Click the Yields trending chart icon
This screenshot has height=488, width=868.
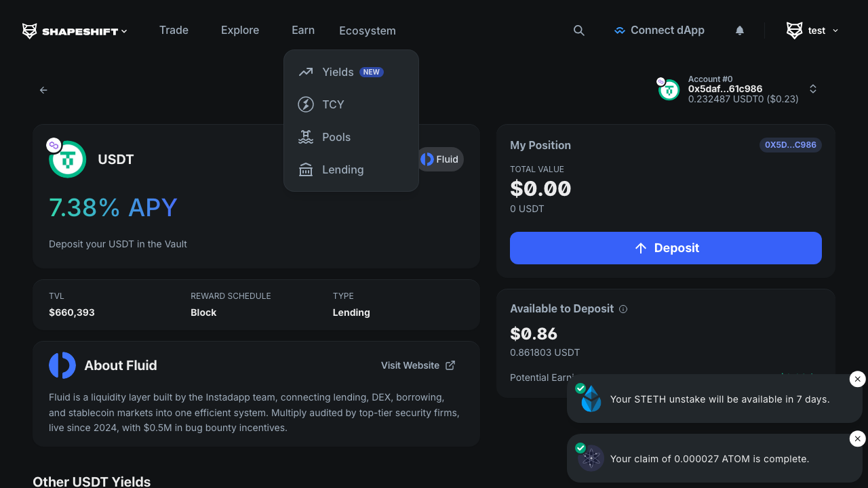306,72
